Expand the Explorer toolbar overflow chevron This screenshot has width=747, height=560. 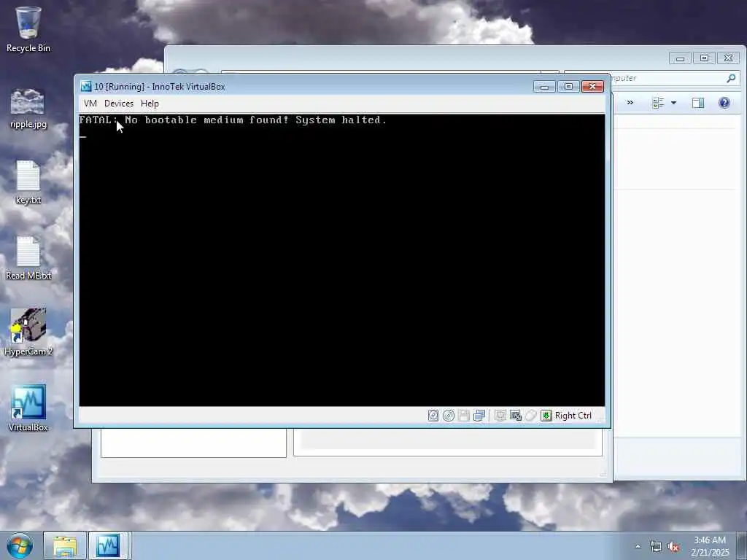[x=630, y=102]
